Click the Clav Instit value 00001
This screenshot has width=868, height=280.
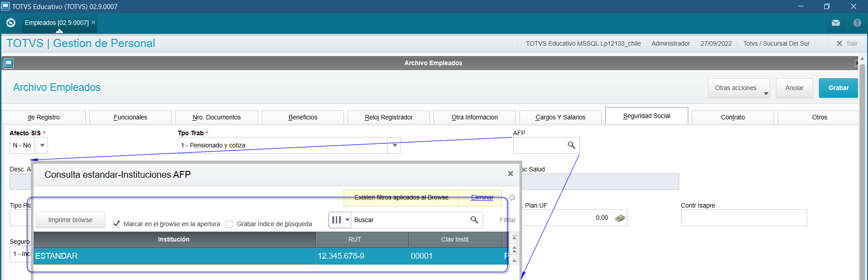(x=421, y=256)
